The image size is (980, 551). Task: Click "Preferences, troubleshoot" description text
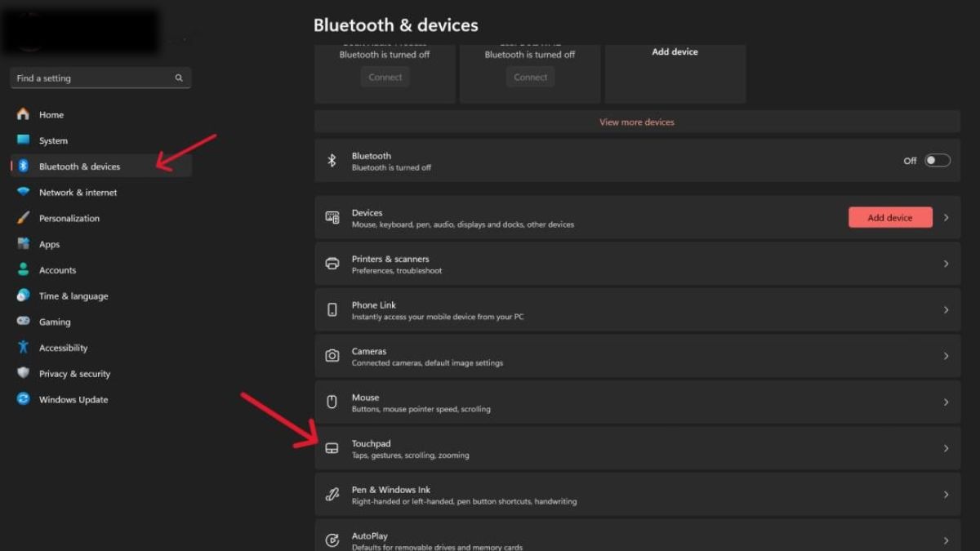(x=397, y=270)
